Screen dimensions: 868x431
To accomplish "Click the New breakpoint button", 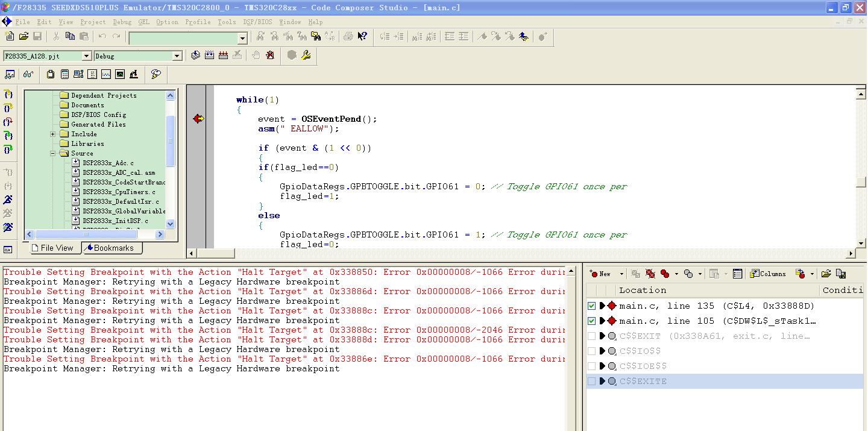I will pos(600,274).
